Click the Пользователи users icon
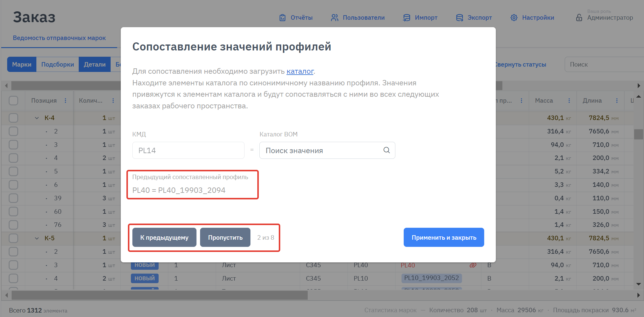644x317 pixels. (335, 18)
